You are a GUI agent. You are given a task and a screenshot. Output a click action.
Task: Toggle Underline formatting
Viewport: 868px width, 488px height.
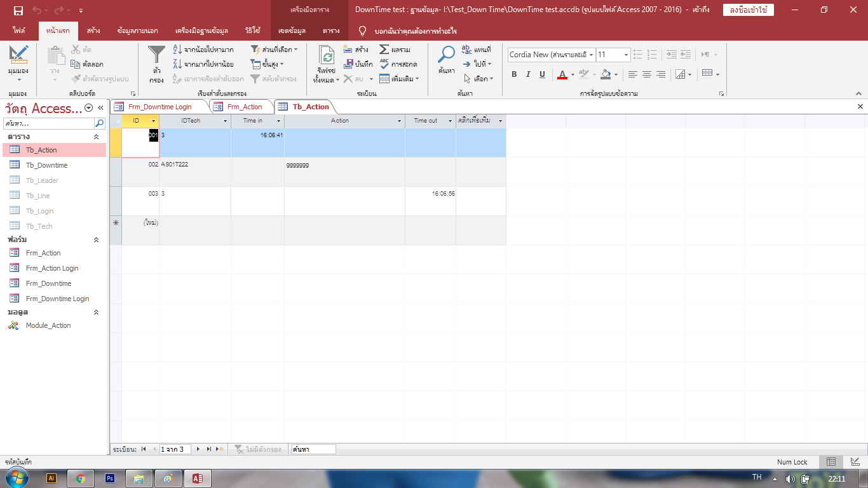(x=542, y=74)
